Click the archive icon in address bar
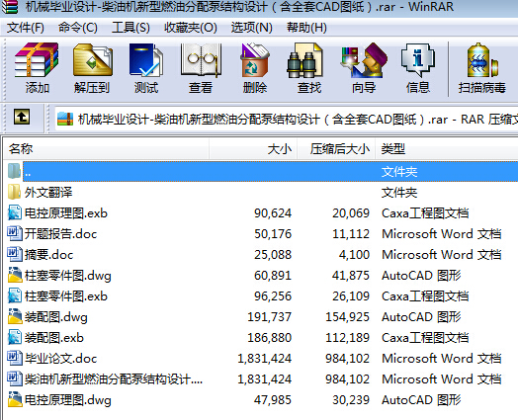518x420 pixels. [65, 120]
